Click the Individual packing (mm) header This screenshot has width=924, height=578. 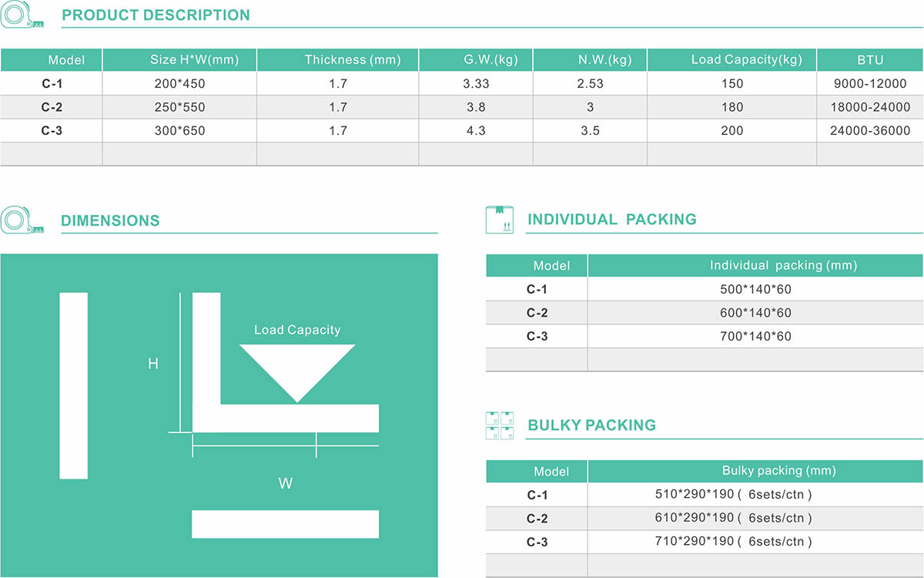point(783,265)
